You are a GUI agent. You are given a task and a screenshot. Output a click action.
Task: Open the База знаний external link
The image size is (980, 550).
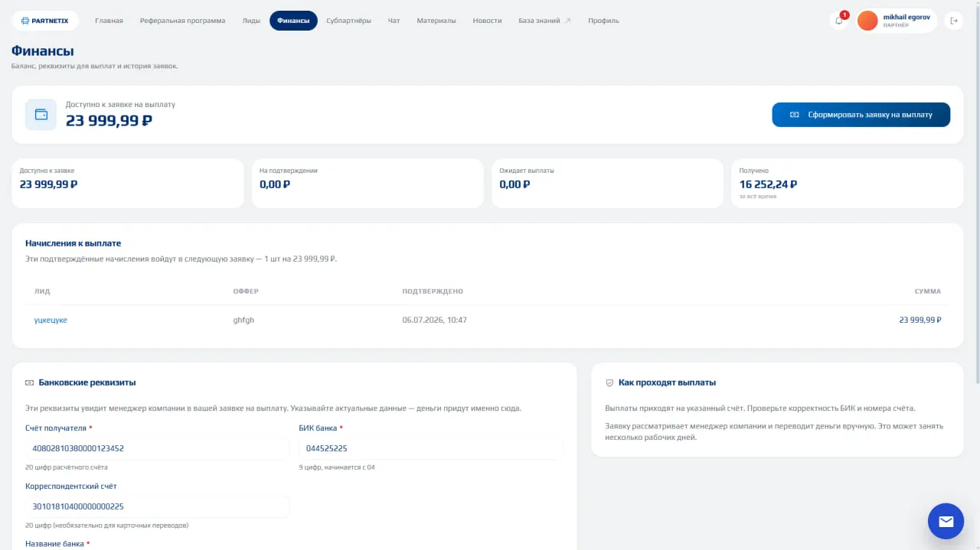pyautogui.click(x=544, y=21)
